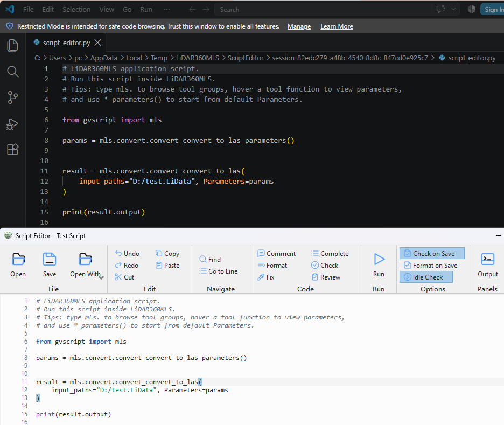Click the session-82edc279 breadcrumb segment
504x425 pixels.
[x=350, y=58]
